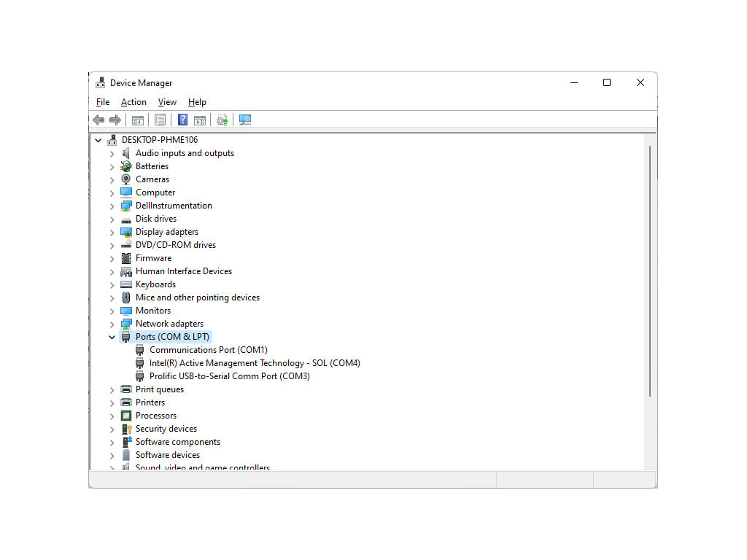Viewport: 747px width, 560px height.
Task: Maximize the Device Manager window
Action: click(x=606, y=83)
